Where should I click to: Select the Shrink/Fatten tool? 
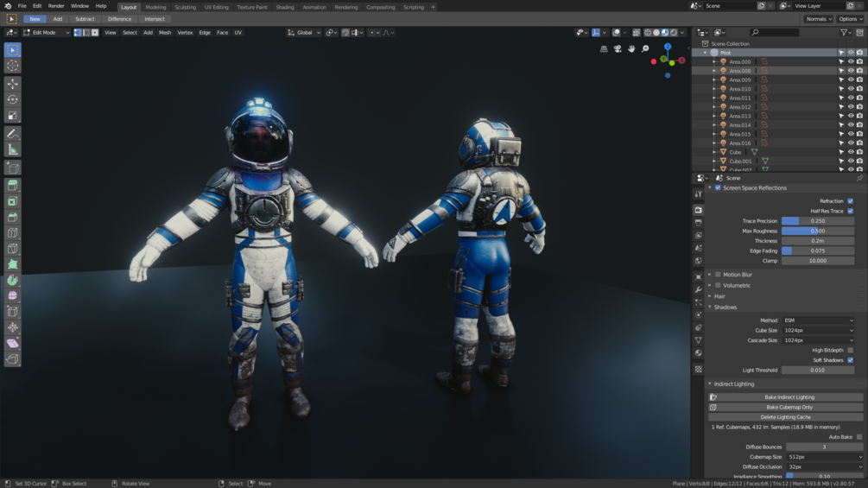12,327
